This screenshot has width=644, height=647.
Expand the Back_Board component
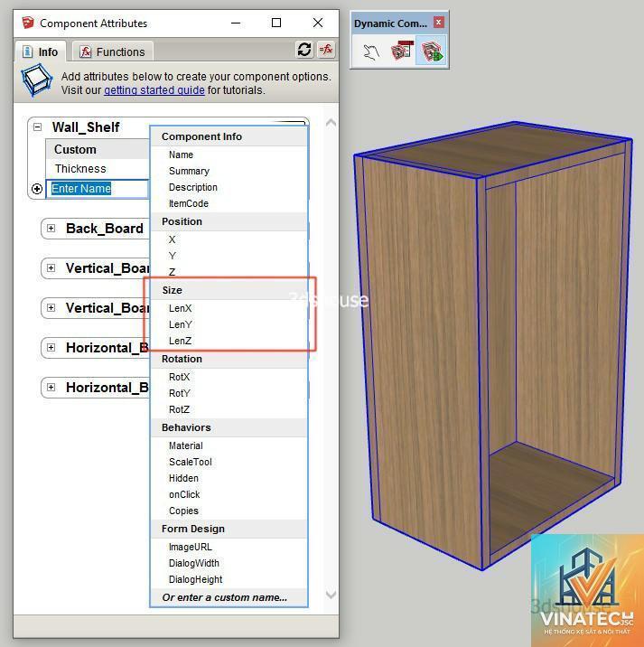[51, 229]
